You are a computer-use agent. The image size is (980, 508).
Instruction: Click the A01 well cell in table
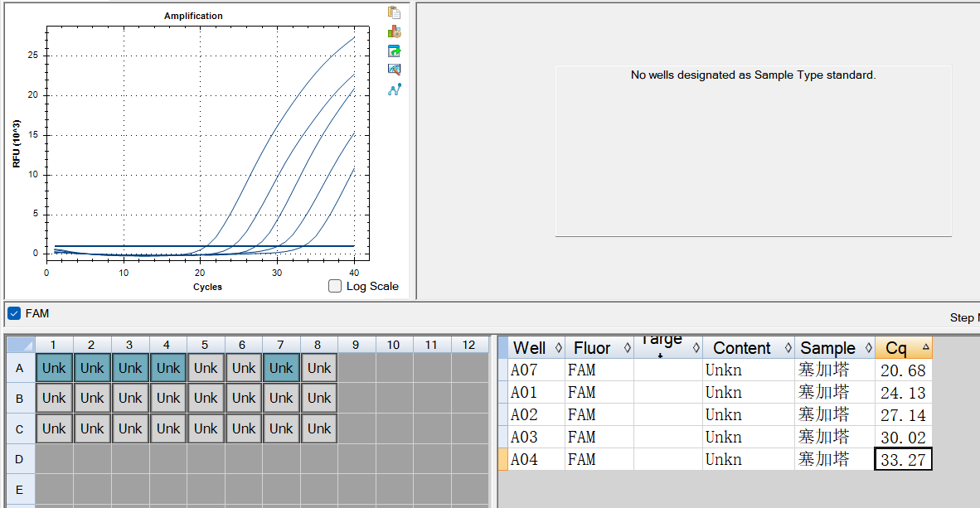536,393
